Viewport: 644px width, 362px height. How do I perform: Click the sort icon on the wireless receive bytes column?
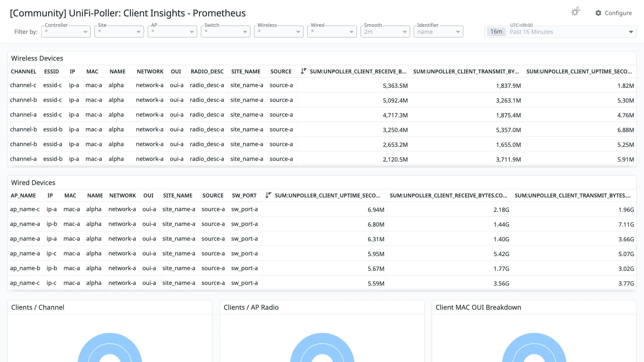coord(304,71)
